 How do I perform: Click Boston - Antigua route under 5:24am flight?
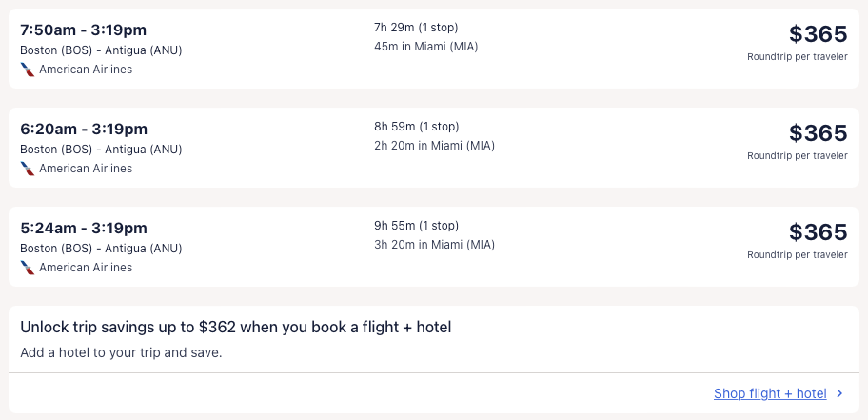tap(101, 249)
